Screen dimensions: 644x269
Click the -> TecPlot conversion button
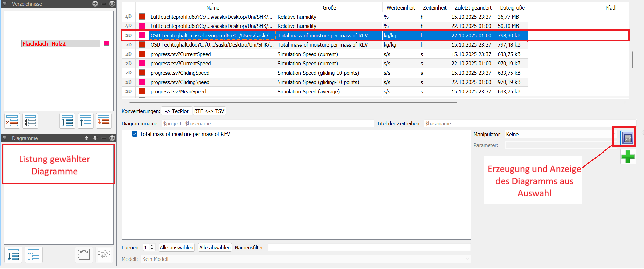(x=177, y=111)
